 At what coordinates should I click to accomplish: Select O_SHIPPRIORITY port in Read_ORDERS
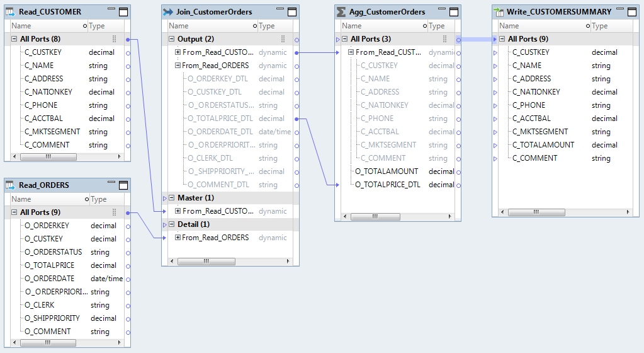pyautogui.click(x=52, y=318)
